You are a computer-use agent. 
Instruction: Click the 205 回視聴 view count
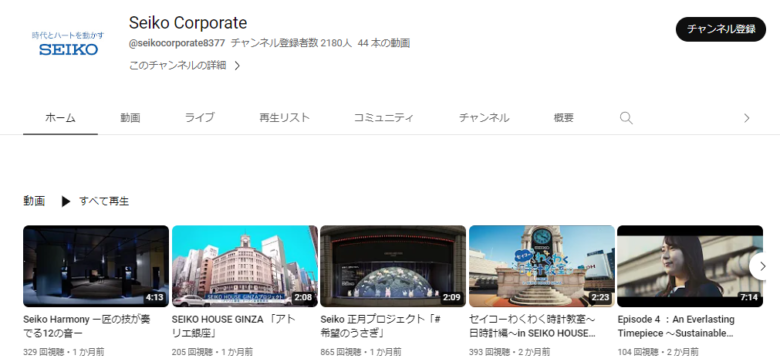[194, 352]
